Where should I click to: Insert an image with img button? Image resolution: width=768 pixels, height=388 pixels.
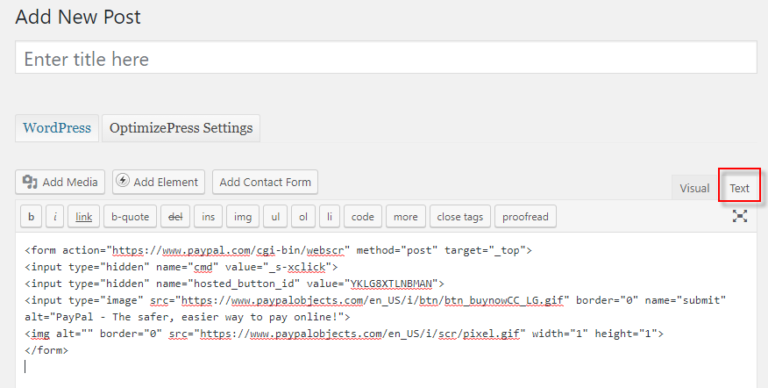point(242,217)
